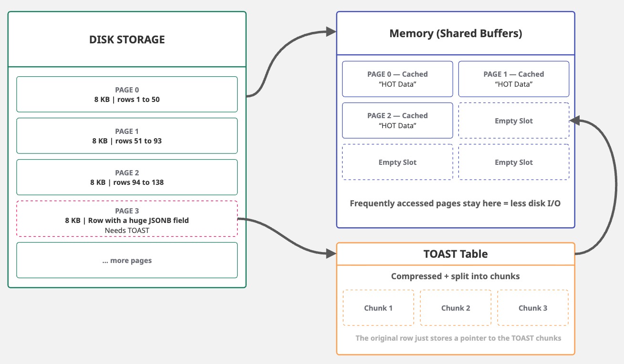This screenshot has width=624, height=364.
Task: Click the 'Compressed + split into chunks' label
Action: point(456,276)
